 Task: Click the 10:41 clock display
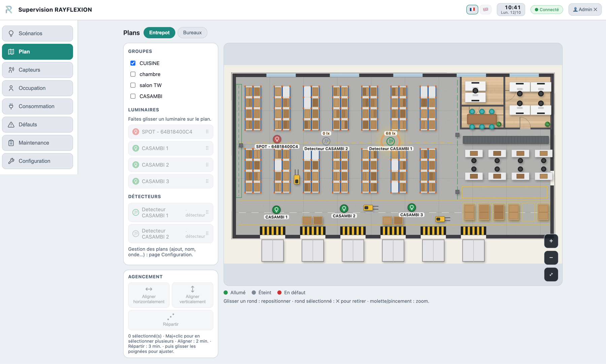pos(511,9)
